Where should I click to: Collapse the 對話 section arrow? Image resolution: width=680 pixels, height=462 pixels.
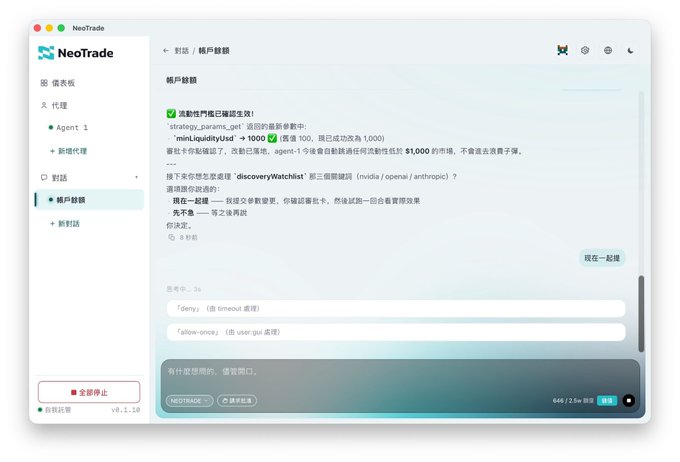(x=137, y=177)
